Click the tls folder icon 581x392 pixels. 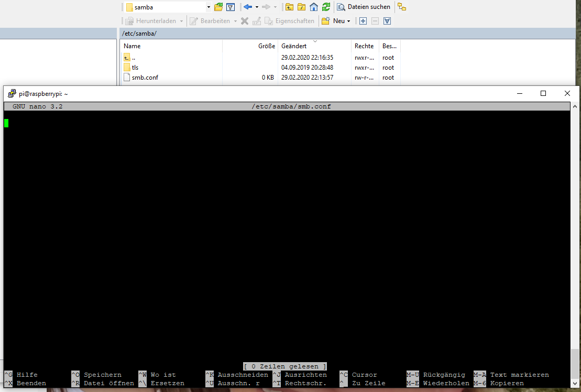pos(127,68)
